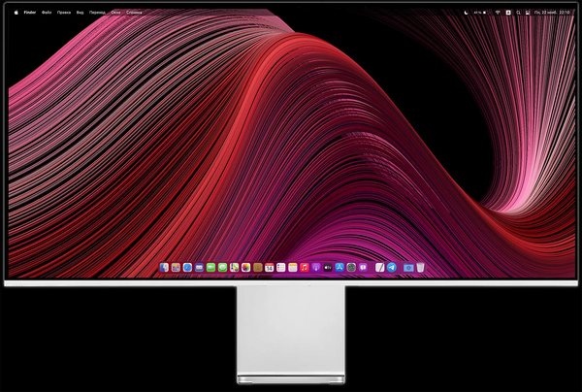Open Launchpad in the Dock
Viewport: 582px width, 392px height.
176,267
